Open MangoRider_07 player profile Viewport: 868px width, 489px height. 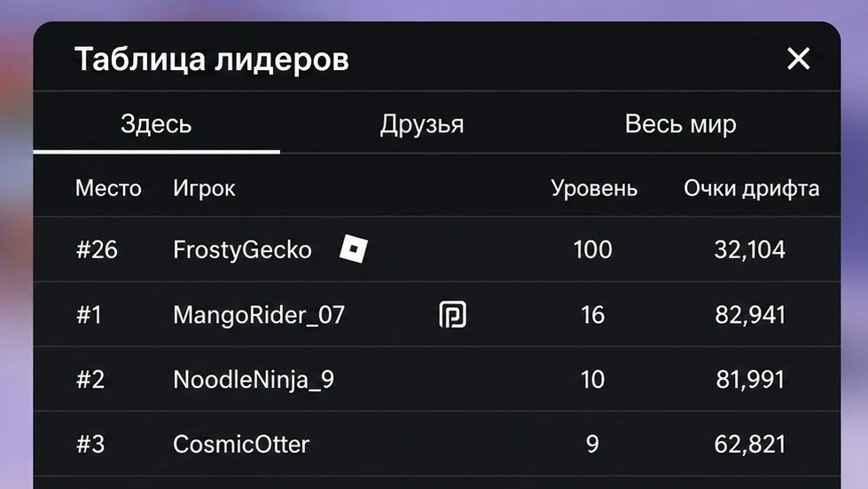click(x=259, y=315)
